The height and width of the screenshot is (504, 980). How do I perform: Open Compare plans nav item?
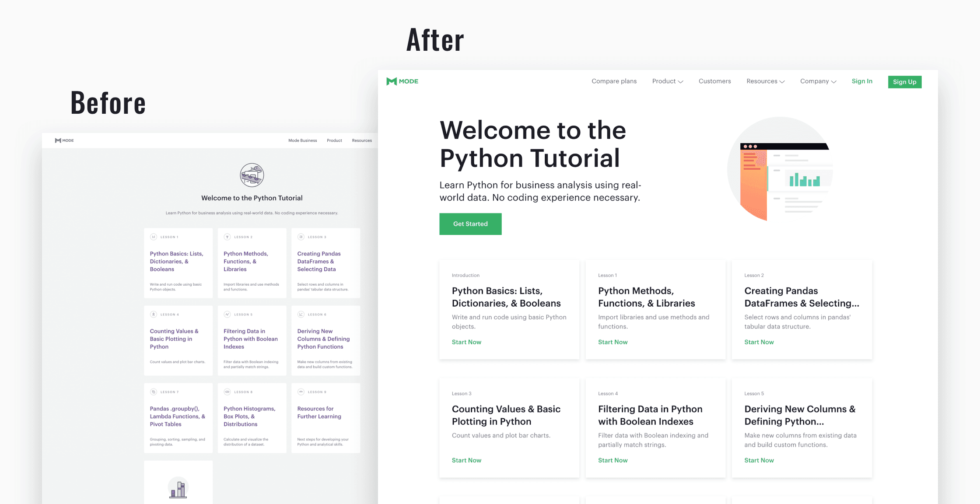614,81
